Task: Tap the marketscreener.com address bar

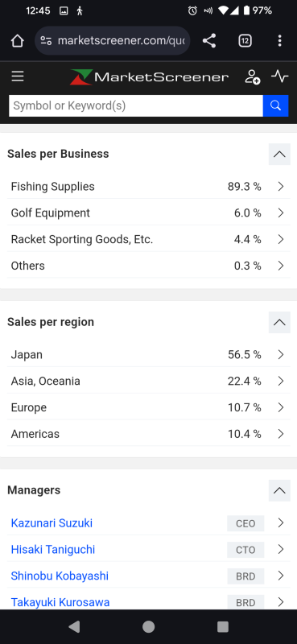Action: [x=113, y=41]
